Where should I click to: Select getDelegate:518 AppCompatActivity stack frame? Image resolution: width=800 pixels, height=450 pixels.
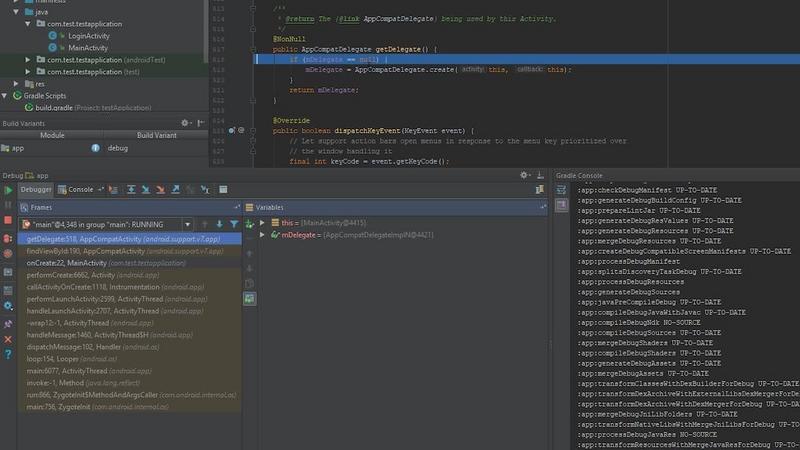point(130,239)
